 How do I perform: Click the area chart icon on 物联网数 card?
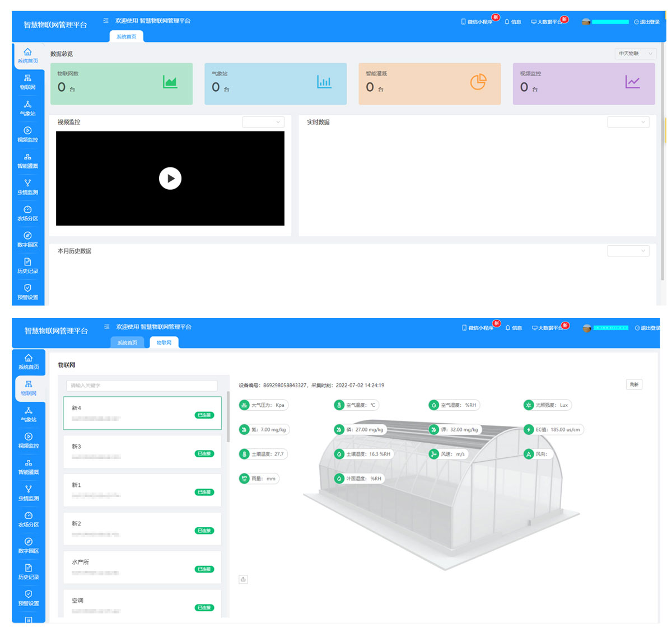click(x=170, y=82)
